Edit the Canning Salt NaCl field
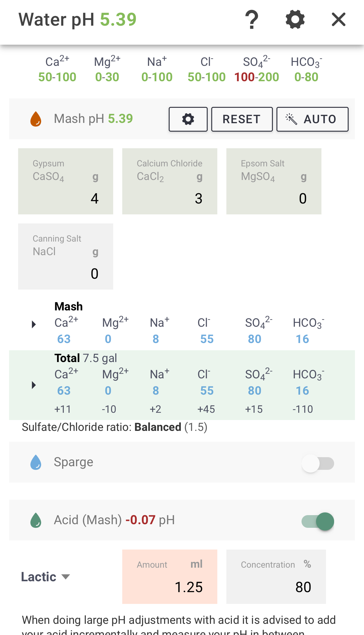Viewport: 364px width, 635px height. [x=65, y=256]
